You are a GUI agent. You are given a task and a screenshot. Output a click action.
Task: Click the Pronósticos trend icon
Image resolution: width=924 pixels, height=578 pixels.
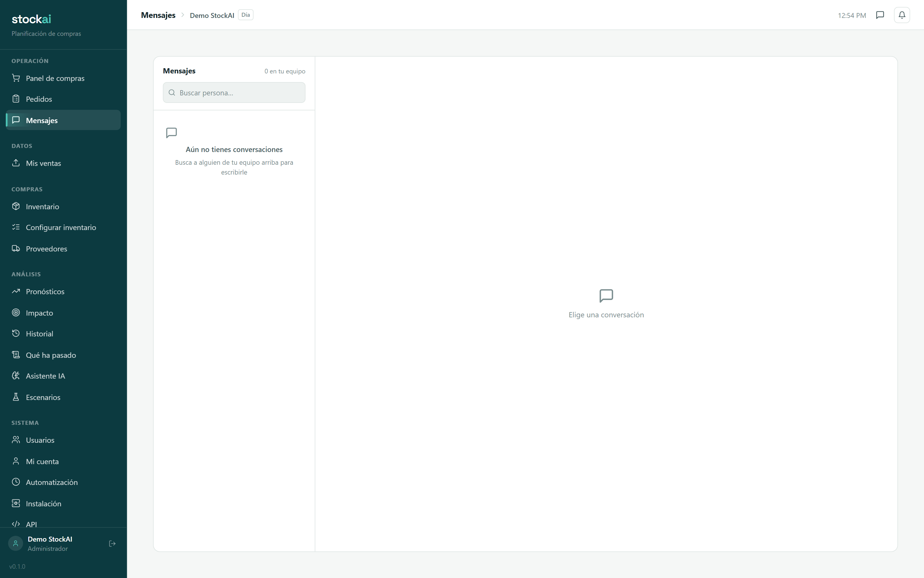16,291
